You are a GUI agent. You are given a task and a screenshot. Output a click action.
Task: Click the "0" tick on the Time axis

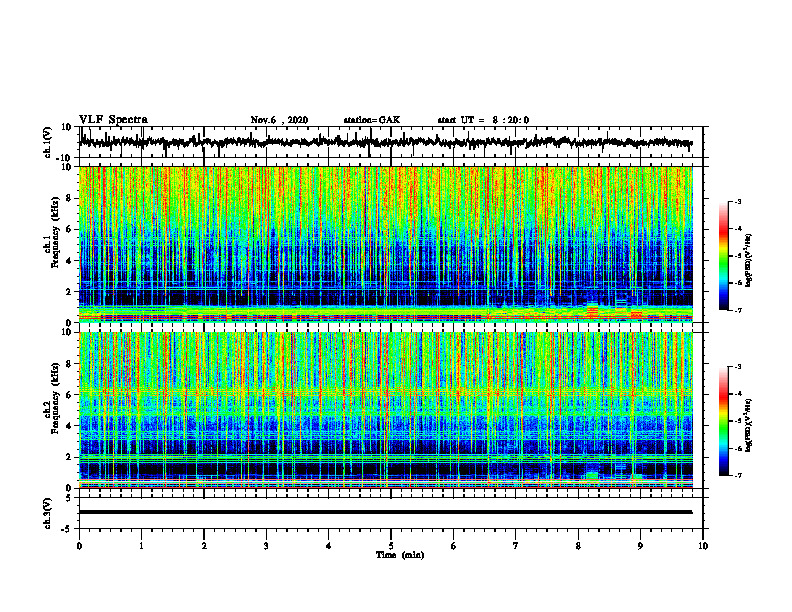click(x=79, y=546)
